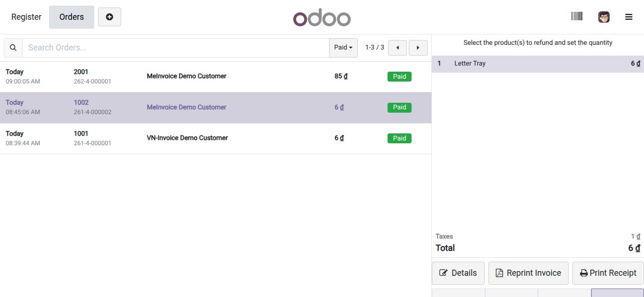644x297 pixels.
Task: Focus the Search Orders field
Action: point(175,48)
